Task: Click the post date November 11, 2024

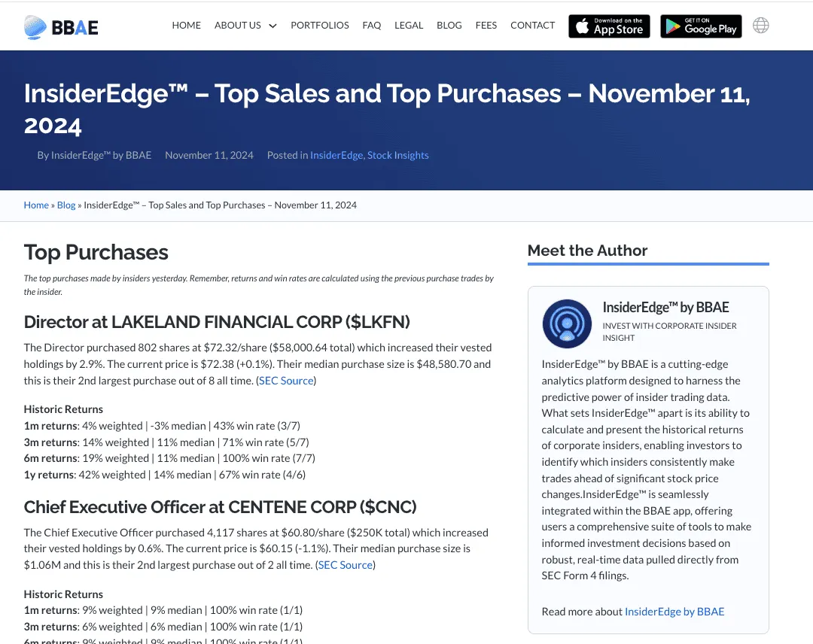Action: point(209,156)
